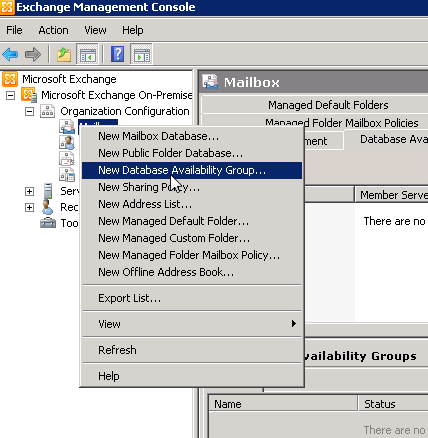Toggle the Show/Hide Action Pane icon
Viewport: 428px width, 438px height.
[x=141, y=54]
